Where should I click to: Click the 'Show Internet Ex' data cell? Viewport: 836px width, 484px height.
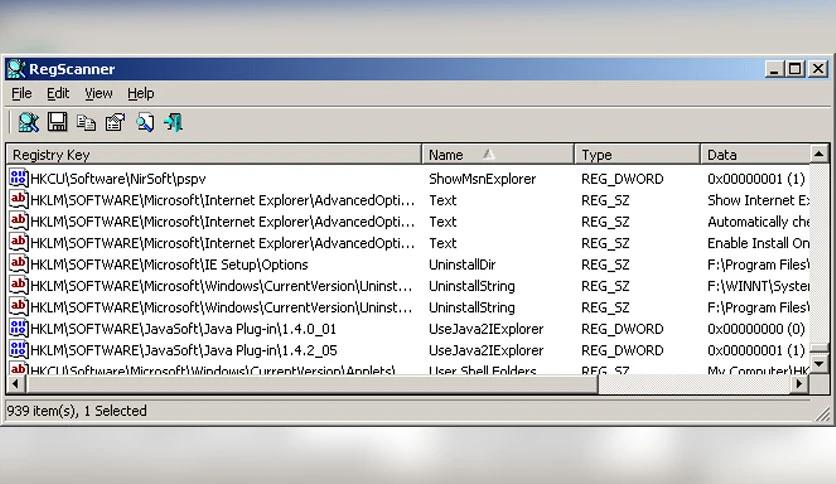[758, 200]
